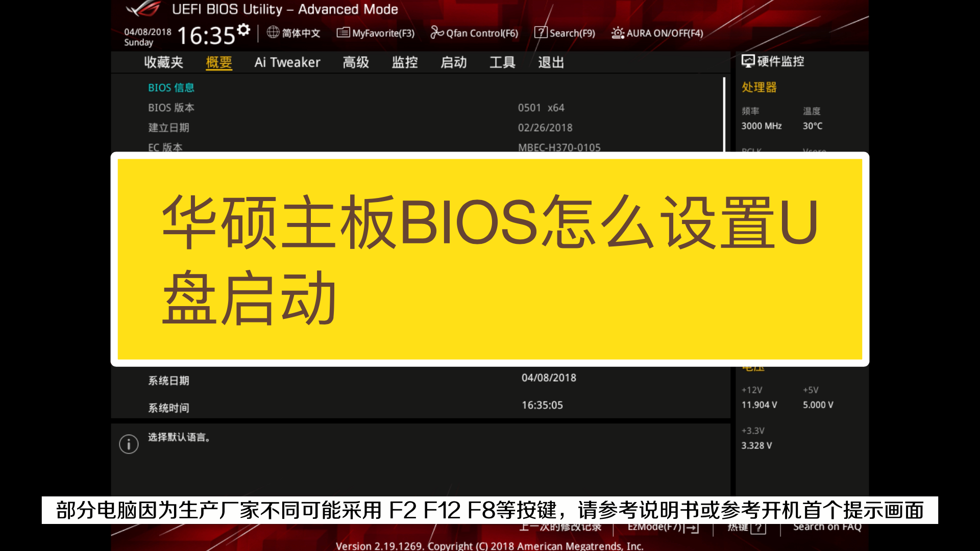Screen dimensions: 980x551
Task: Open Qfan Control(F6) fan icon
Action: point(437,33)
